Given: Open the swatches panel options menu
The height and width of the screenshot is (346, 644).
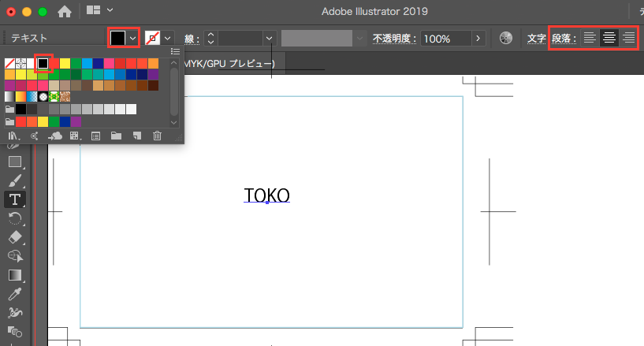Looking at the screenshot, I should (175, 51).
